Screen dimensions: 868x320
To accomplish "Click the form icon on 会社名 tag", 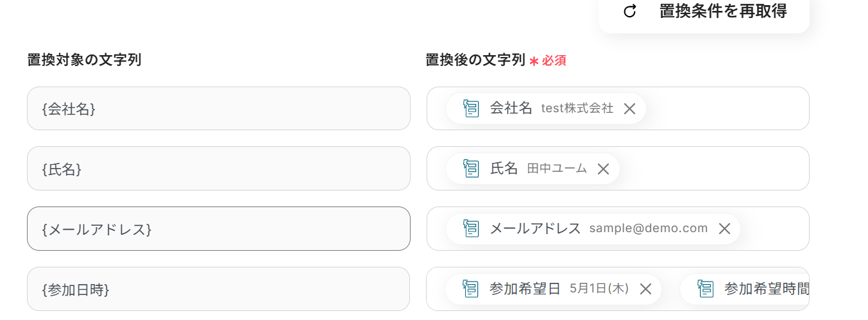I will tap(472, 109).
